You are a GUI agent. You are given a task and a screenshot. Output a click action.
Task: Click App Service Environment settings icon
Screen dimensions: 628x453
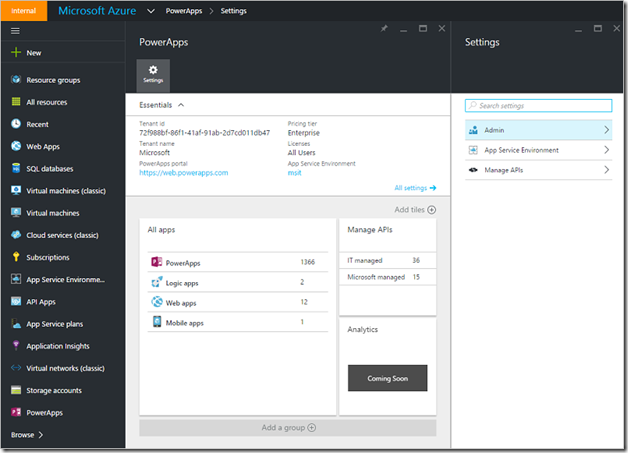point(473,150)
